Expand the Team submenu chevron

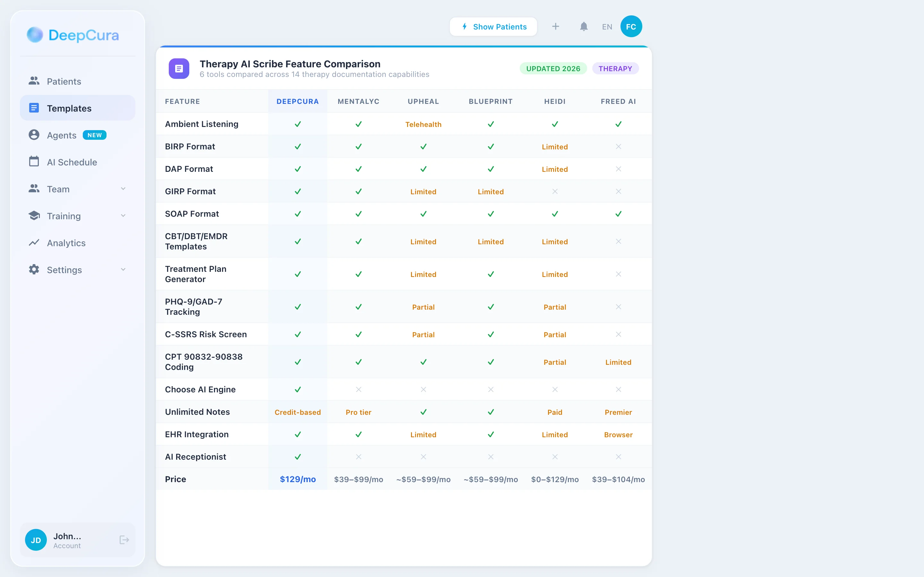(x=123, y=189)
